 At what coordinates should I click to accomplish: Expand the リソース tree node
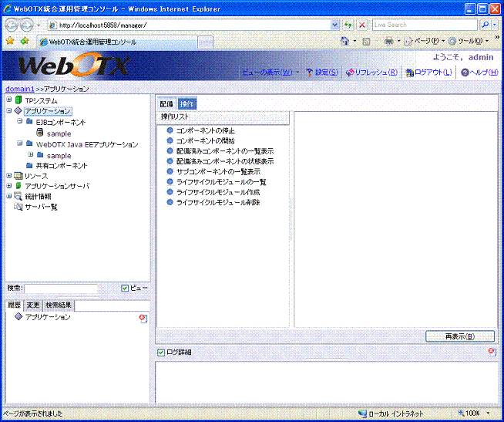(8, 175)
